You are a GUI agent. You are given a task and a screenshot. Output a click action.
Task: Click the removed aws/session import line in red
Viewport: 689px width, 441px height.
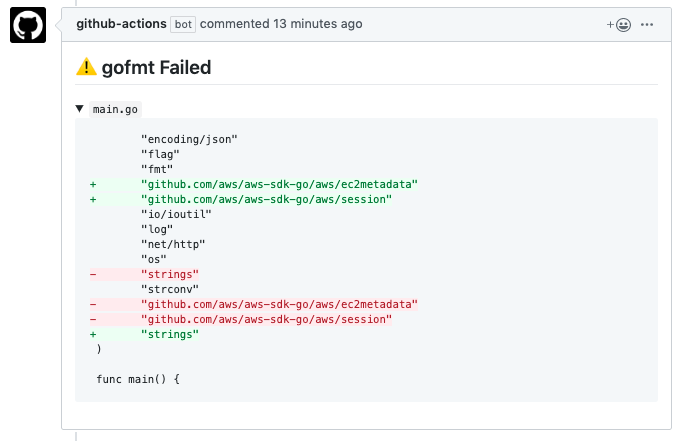click(x=266, y=318)
